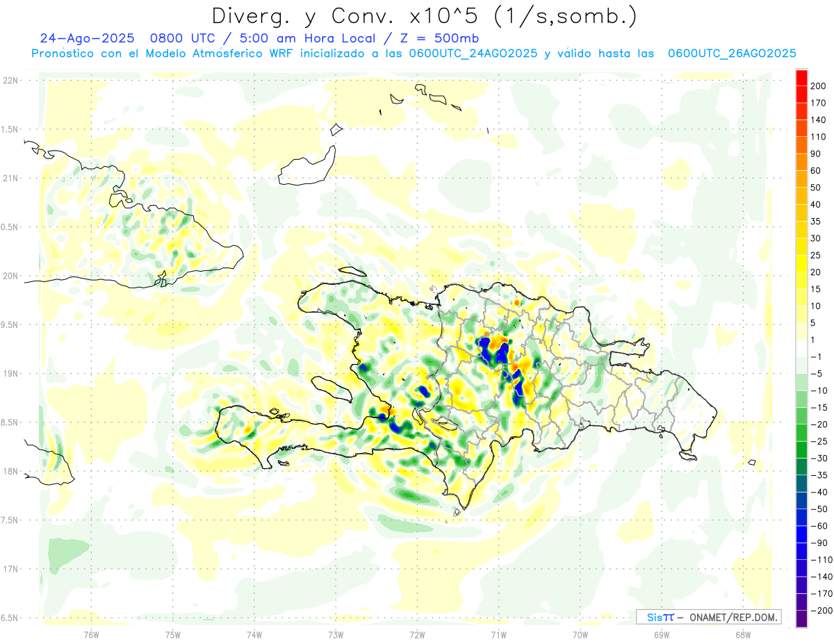The height and width of the screenshot is (644, 834).
Task: Click the dark purple swatch below -200
Action: point(801,618)
